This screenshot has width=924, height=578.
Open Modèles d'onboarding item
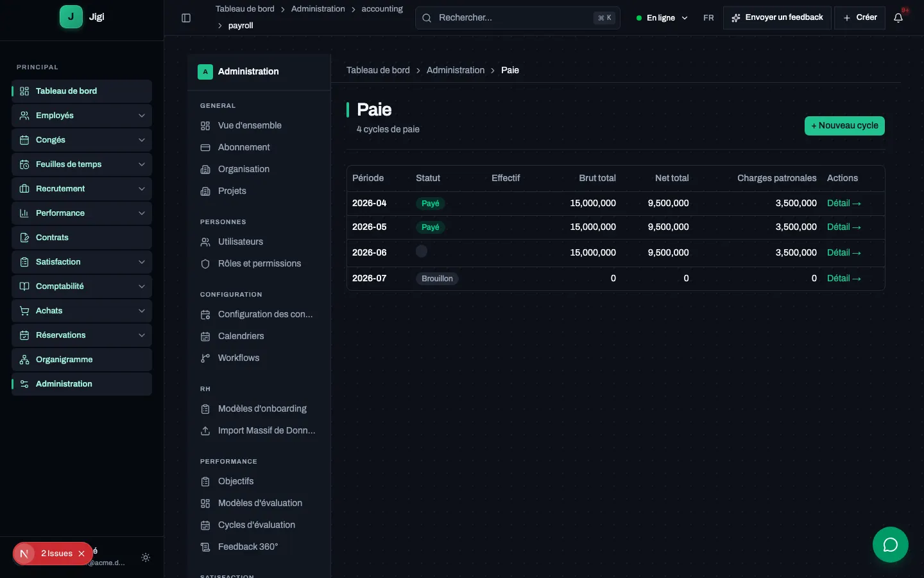pos(259,409)
